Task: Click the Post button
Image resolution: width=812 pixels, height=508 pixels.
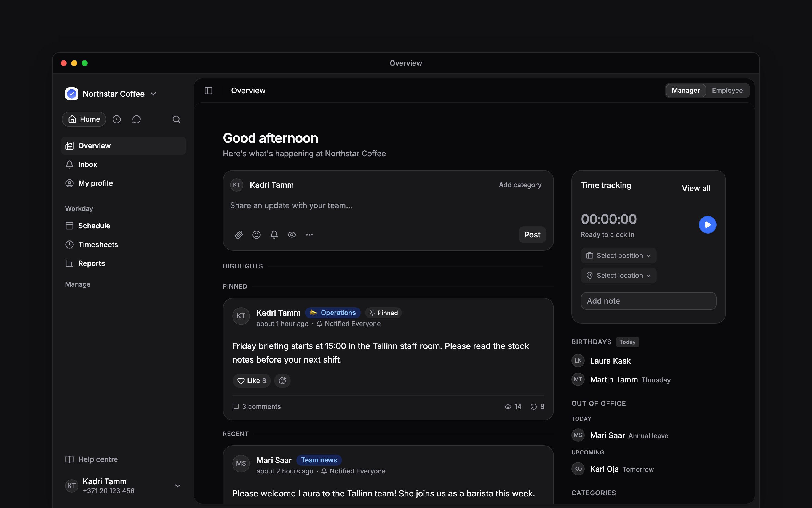Action: 532,235
